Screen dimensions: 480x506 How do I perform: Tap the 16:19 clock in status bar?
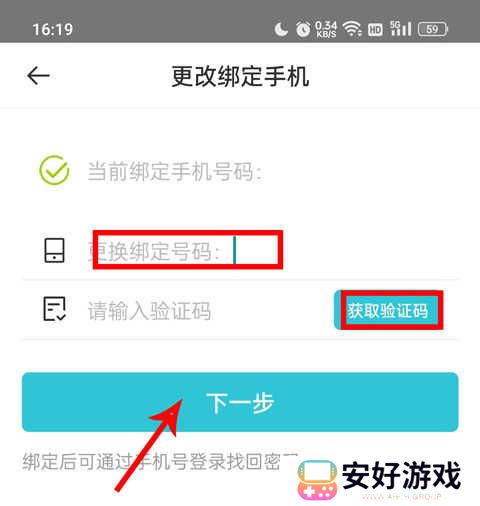(x=53, y=29)
